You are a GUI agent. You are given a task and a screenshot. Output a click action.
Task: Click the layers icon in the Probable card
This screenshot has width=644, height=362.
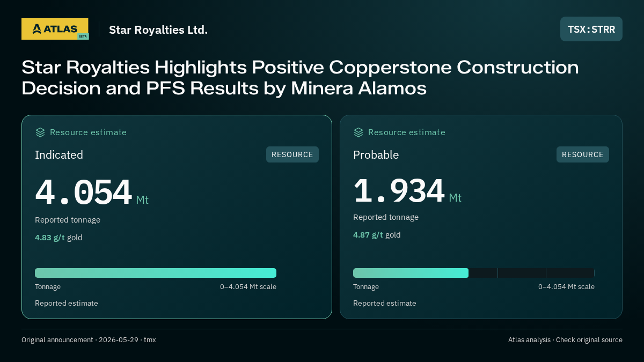358,132
